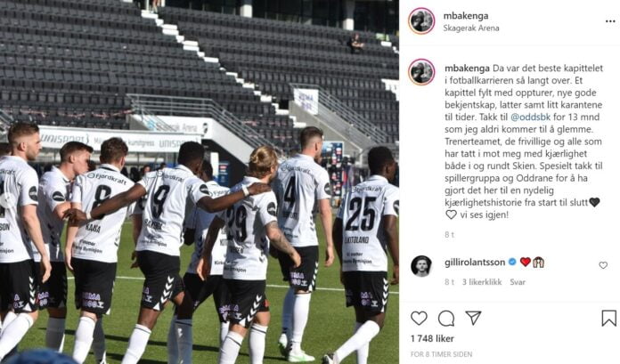
Task: Open mbakenga profile picture in header
Action: point(421,21)
